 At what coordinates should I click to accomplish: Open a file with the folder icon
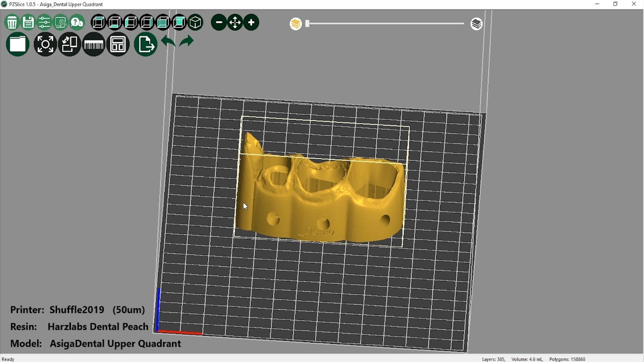pos(18,44)
